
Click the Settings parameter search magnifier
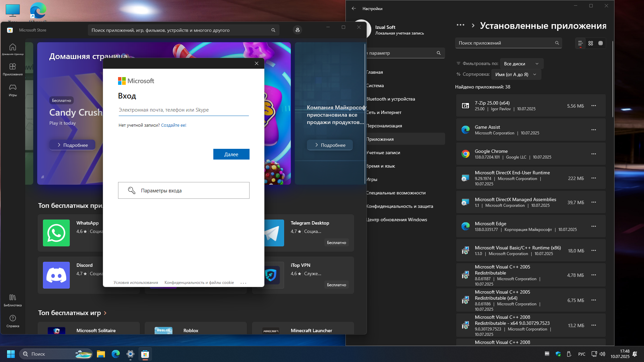coord(439,53)
